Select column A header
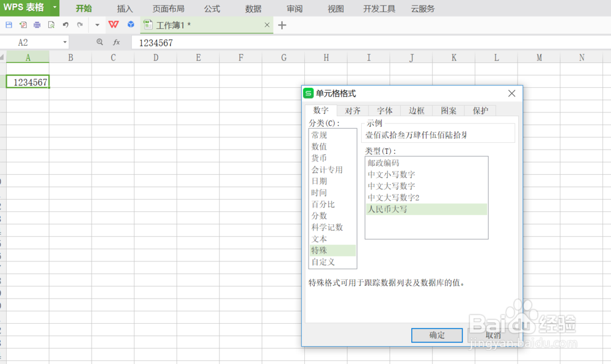Viewport: 611px width, 364px height. click(27, 57)
